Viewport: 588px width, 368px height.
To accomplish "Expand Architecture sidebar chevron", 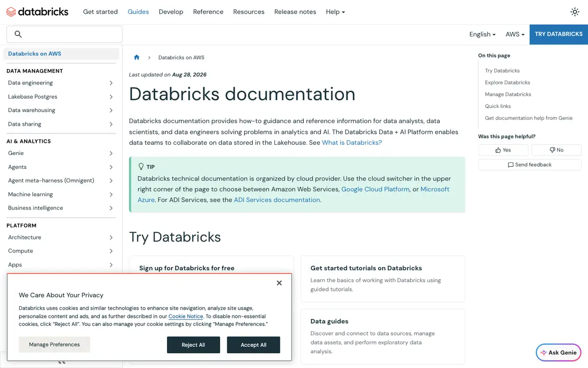I will pyautogui.click(x=111, y=237).
